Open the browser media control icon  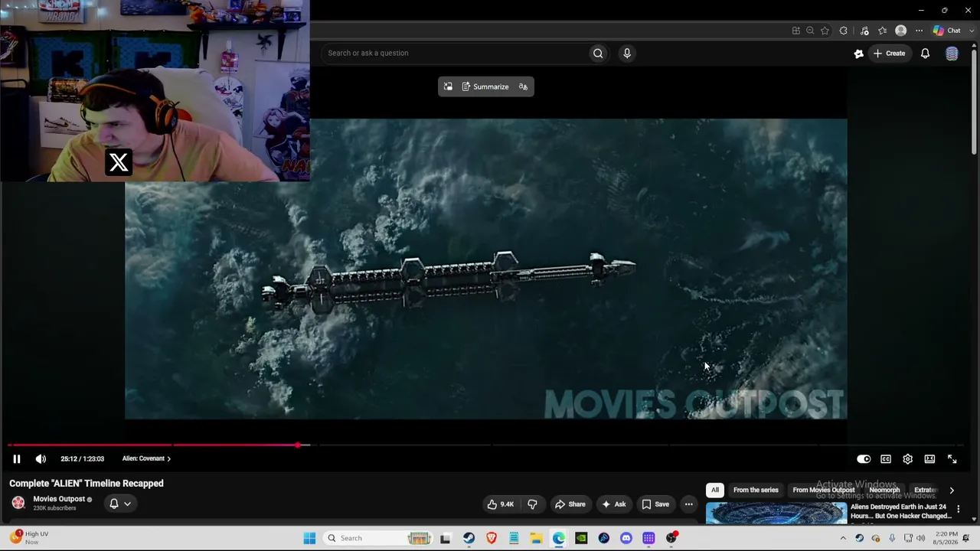[x=864, y=31]
